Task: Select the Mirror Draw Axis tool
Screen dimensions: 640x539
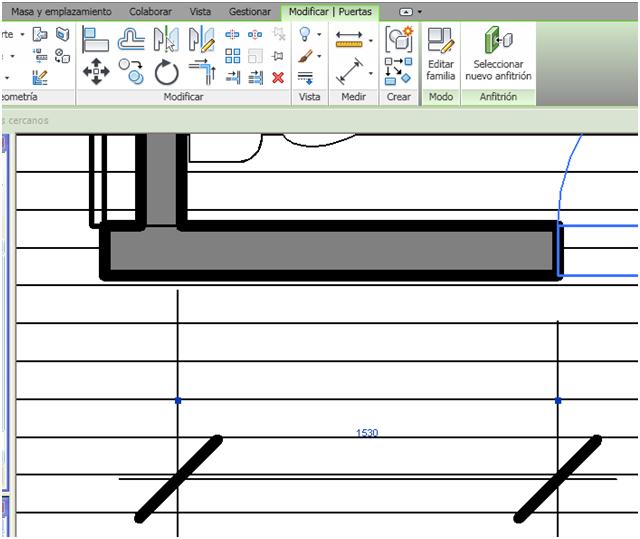Action: tap(201, 39)
